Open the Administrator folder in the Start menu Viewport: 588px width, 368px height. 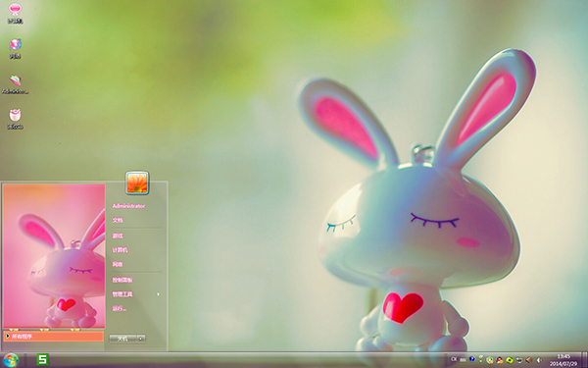tap(128, 206)
